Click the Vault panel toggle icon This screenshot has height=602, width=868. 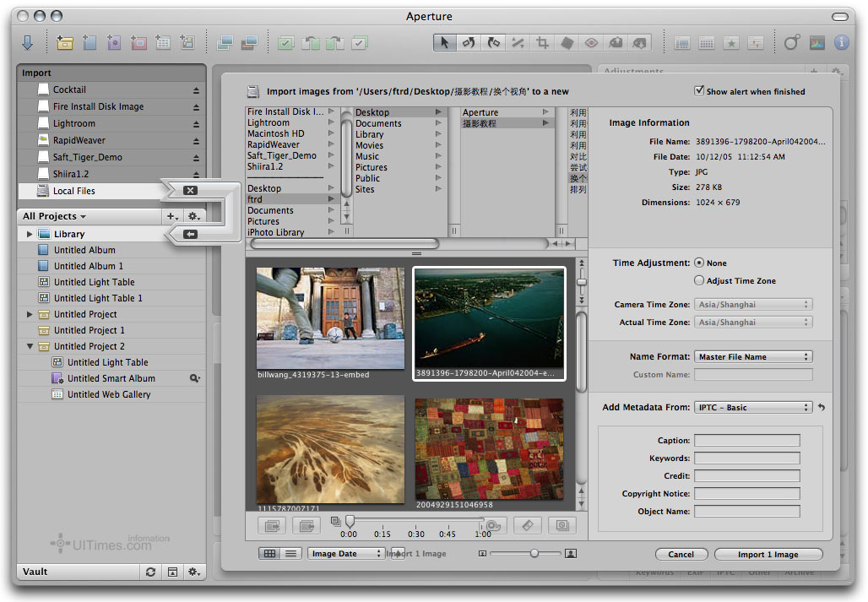(173, 572)
